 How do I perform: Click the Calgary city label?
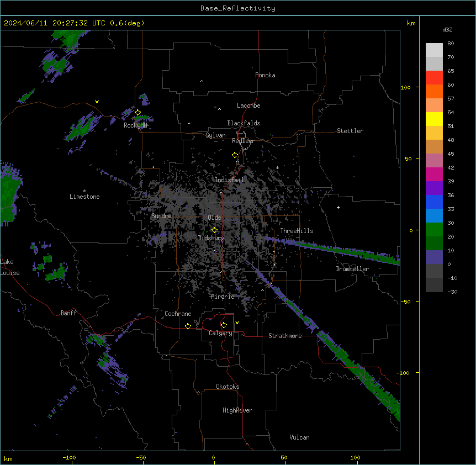click(221, 333)
